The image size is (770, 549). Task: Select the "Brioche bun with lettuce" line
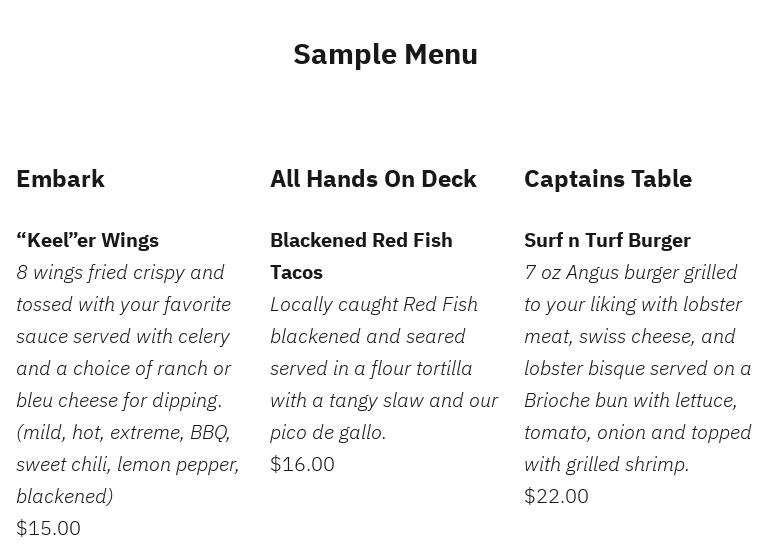[630, 400]
